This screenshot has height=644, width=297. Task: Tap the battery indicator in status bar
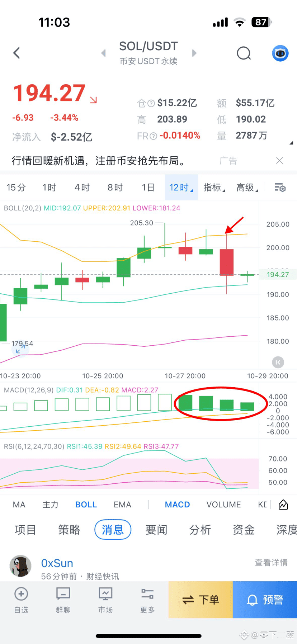pos(262,22)
